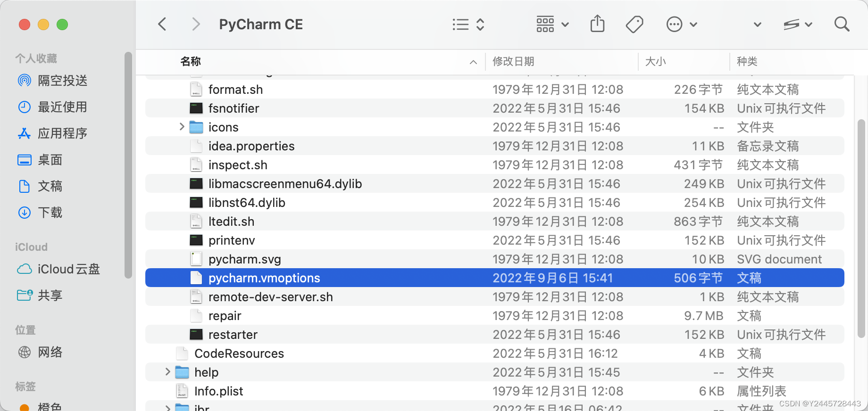Go forward with the right chevron
Image resolution: width=868 pixels, height=411 pixels.
pos(196,24)
